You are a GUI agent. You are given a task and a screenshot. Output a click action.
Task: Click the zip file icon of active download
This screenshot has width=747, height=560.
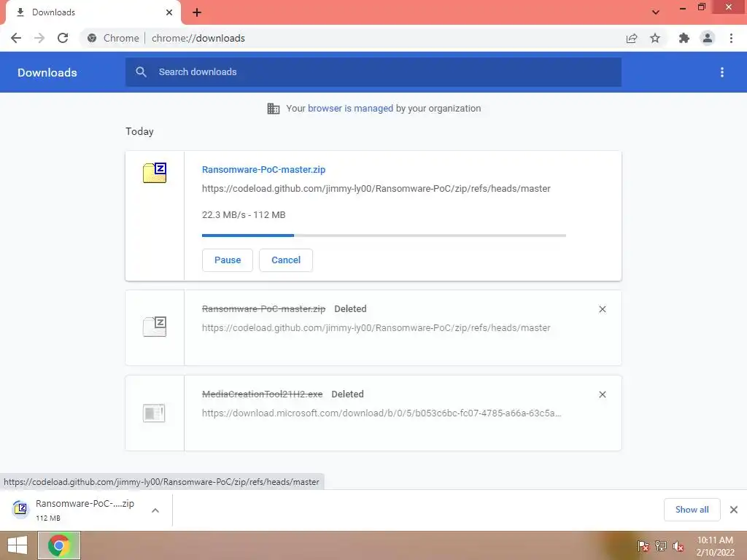155,173
